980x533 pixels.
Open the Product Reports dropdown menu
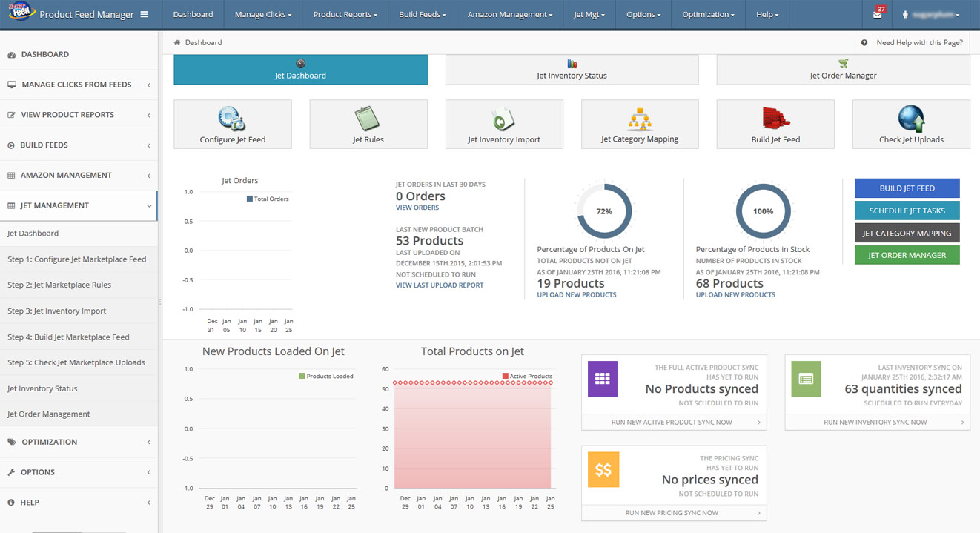click(x=345, y=14)
